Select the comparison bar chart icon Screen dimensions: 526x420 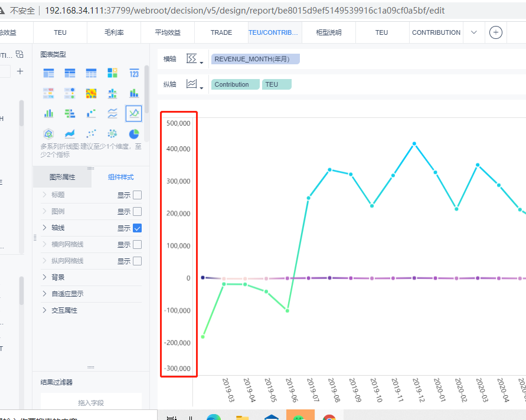coord(70,114)
